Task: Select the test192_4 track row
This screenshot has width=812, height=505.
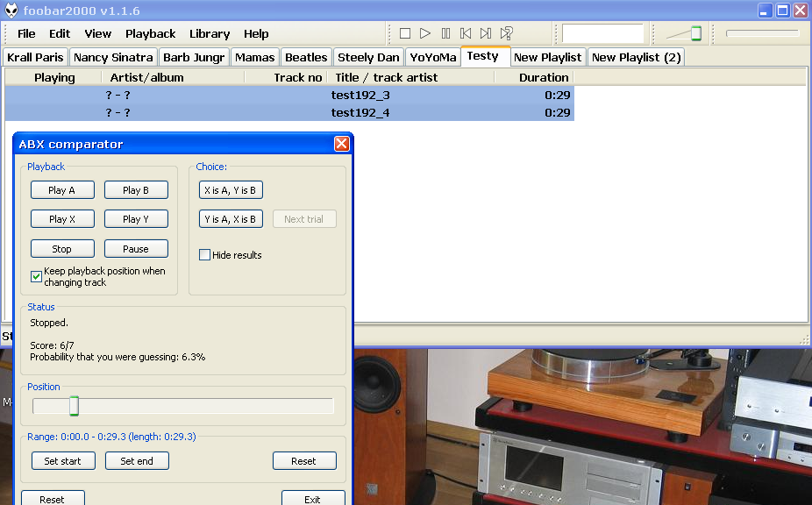Action: 289,112
